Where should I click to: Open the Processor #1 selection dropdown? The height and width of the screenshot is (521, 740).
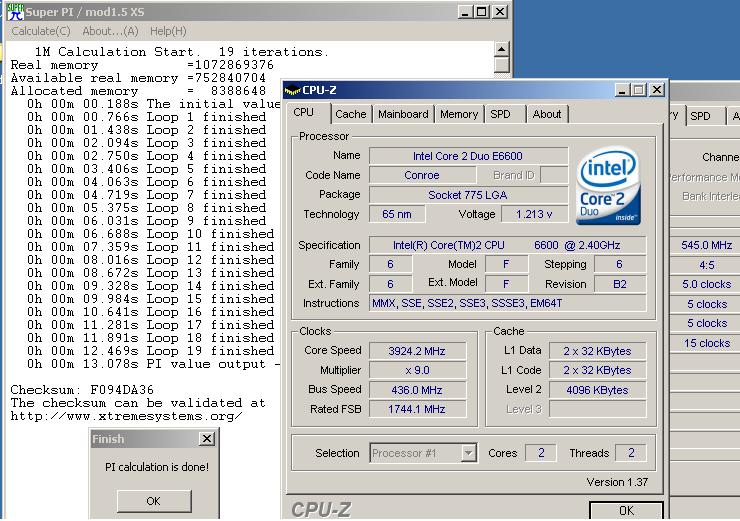click(468, 453)
